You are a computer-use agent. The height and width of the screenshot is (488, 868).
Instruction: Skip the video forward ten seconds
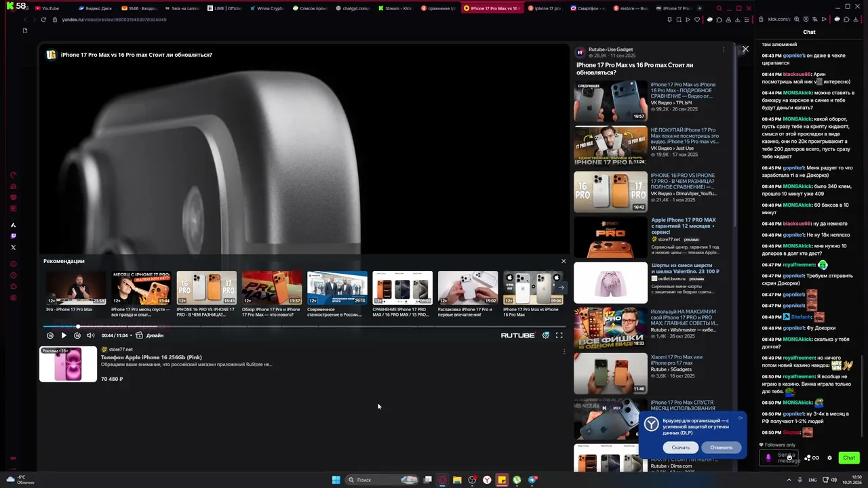(x=77, y=335)
